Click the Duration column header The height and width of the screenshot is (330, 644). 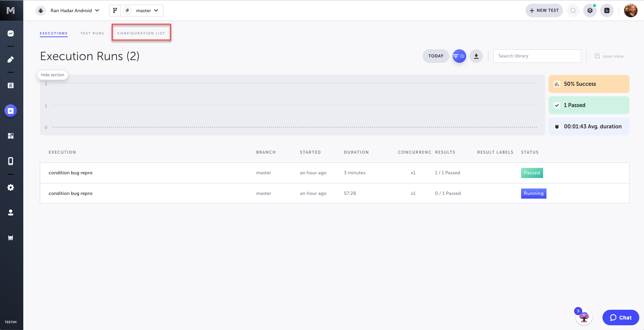coord(356,152)
